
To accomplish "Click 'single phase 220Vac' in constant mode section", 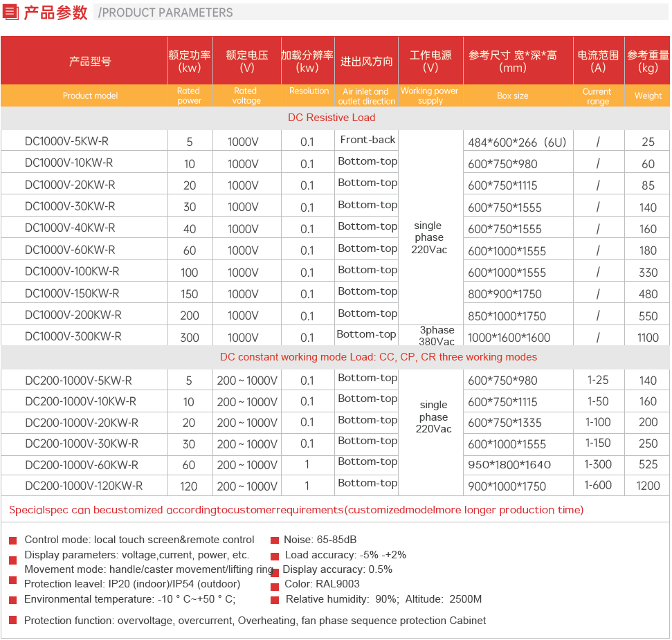I will click(433, 417).
